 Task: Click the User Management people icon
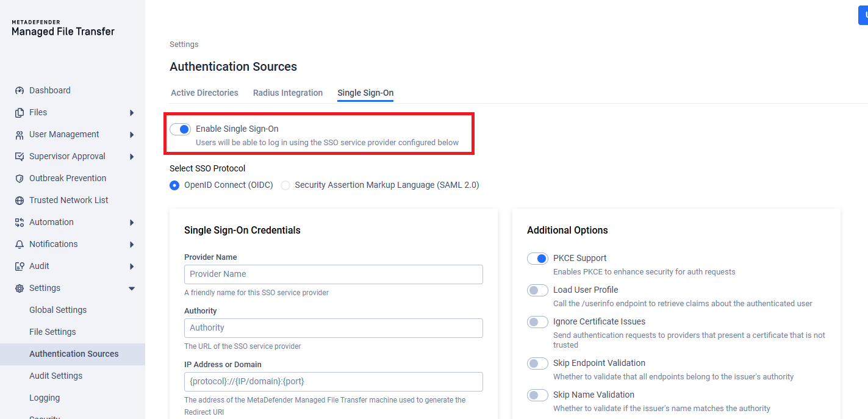point(19,134)
